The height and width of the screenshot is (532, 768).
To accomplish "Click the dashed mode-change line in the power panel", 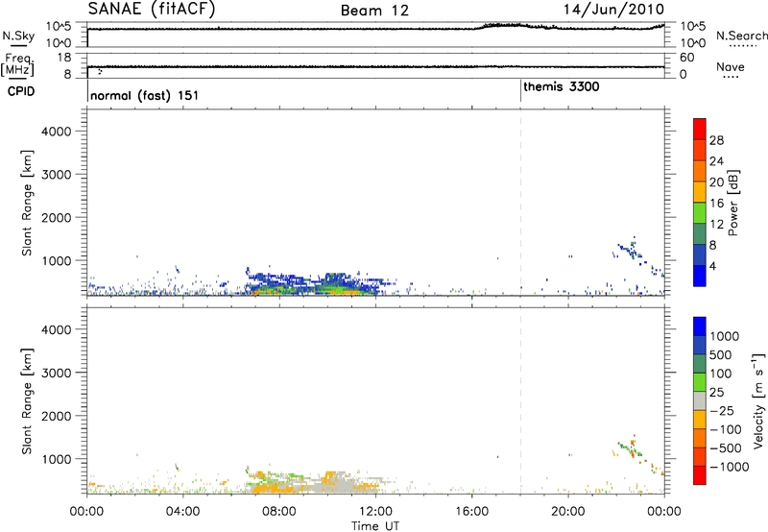I will point(520,203).
